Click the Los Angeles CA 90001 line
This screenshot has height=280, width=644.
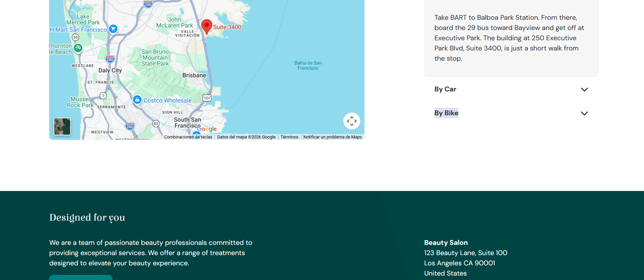[460, 263]
